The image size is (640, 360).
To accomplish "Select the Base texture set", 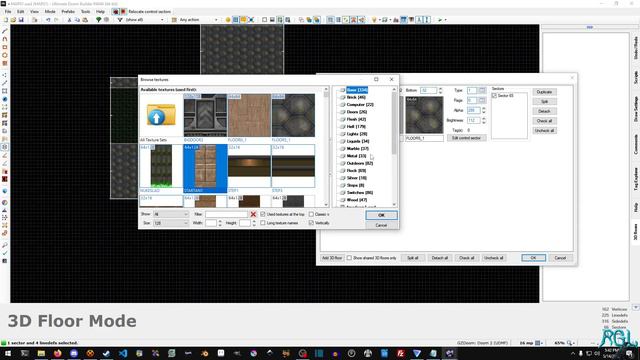I will click(357, 90).
